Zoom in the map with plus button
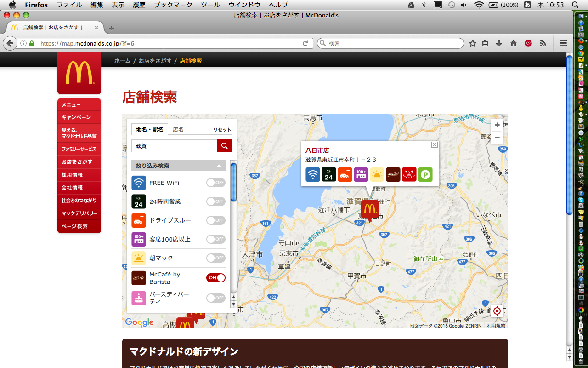Image resolution: width=588 pixels, height=368 pixels. (497, 125)
